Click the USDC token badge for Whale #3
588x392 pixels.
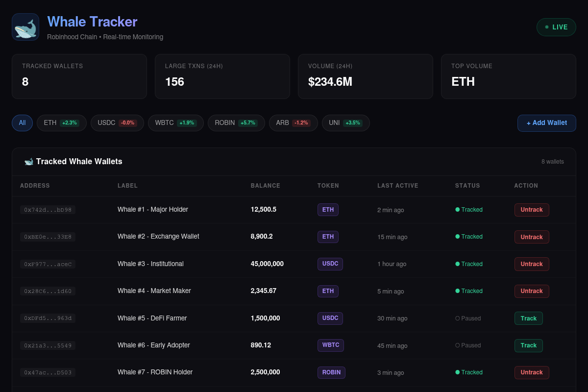tap(330, 264)
